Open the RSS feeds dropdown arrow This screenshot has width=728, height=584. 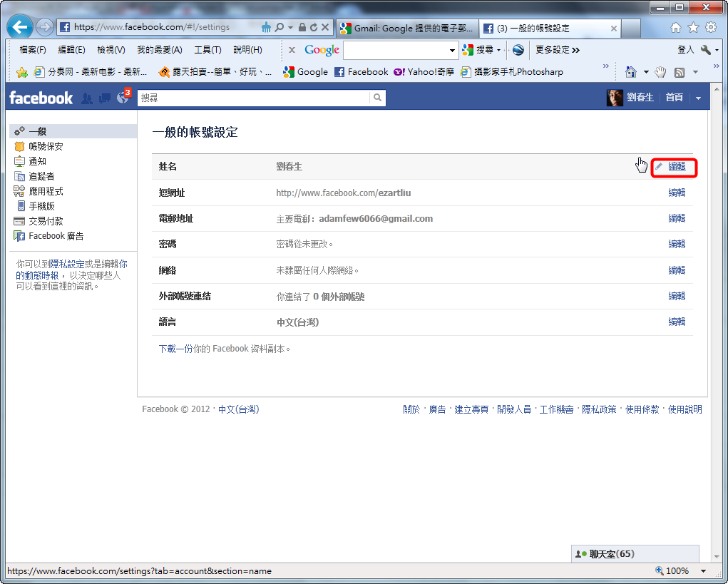point(695,72)
